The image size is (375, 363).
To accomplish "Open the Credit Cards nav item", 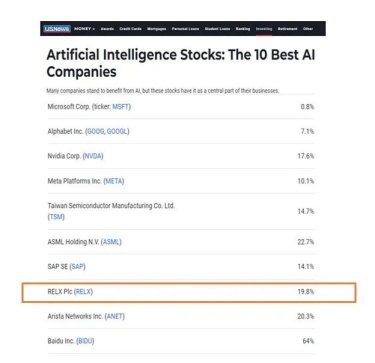I will tap(131, 29).
